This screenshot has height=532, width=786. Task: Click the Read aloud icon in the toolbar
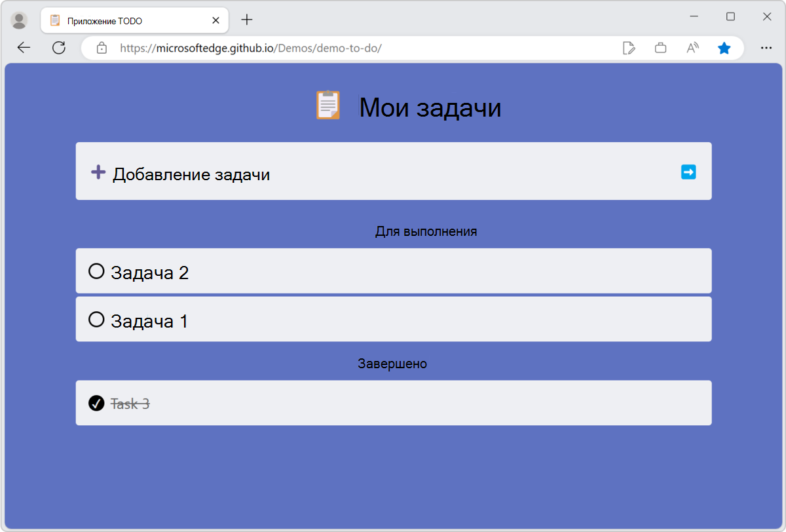coord(692,47)
